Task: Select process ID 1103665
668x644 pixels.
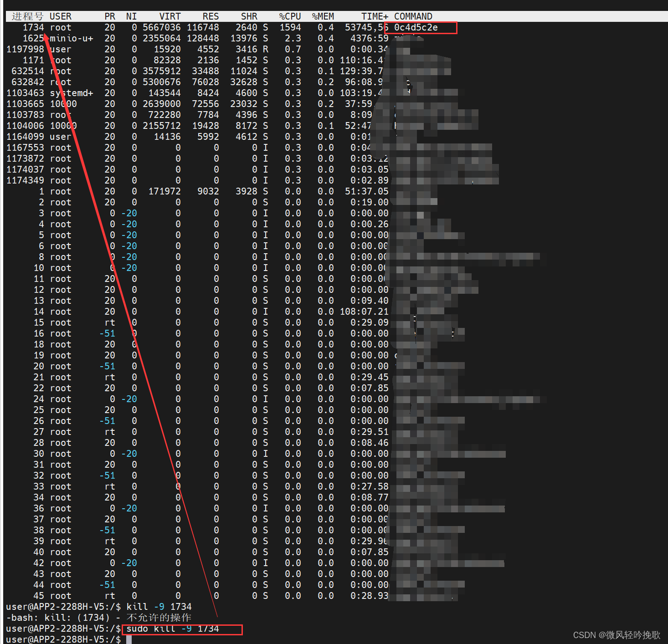Action: pyautogui.click(x=25, y=104)
